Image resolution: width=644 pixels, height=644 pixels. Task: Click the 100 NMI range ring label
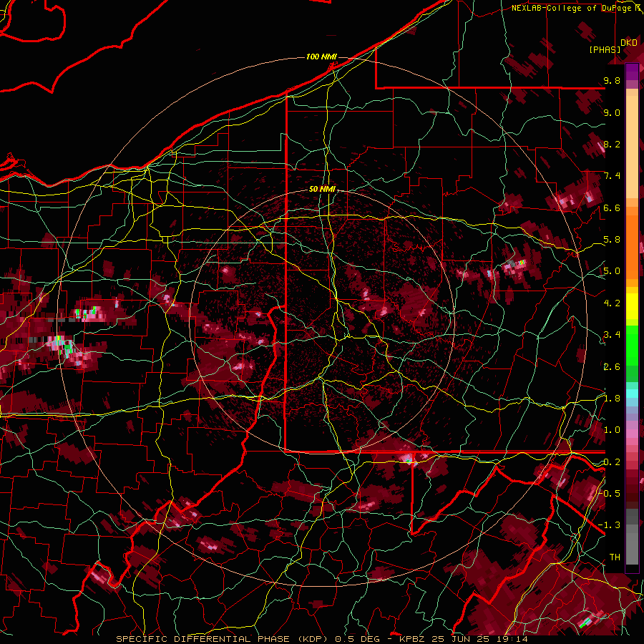pyautogui.click(x=321, y=57)
